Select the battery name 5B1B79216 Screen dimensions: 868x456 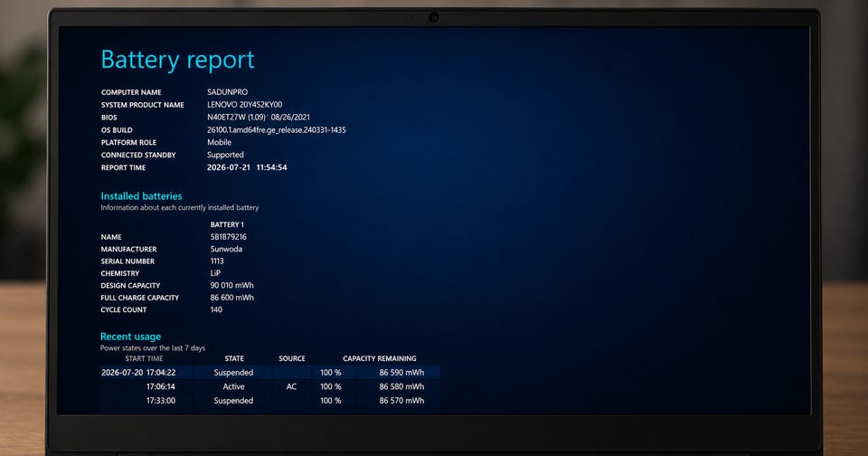click(229, 236)
